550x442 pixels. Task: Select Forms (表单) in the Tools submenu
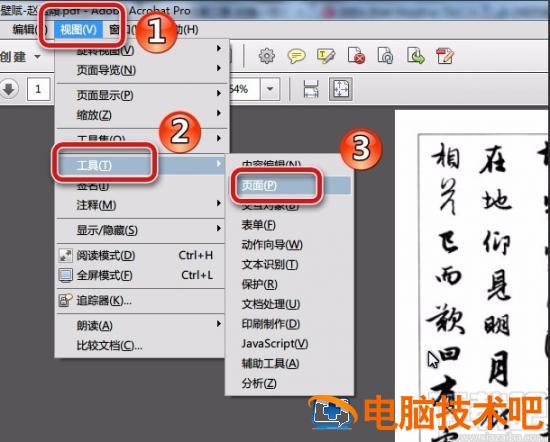[x=289, y=225]
